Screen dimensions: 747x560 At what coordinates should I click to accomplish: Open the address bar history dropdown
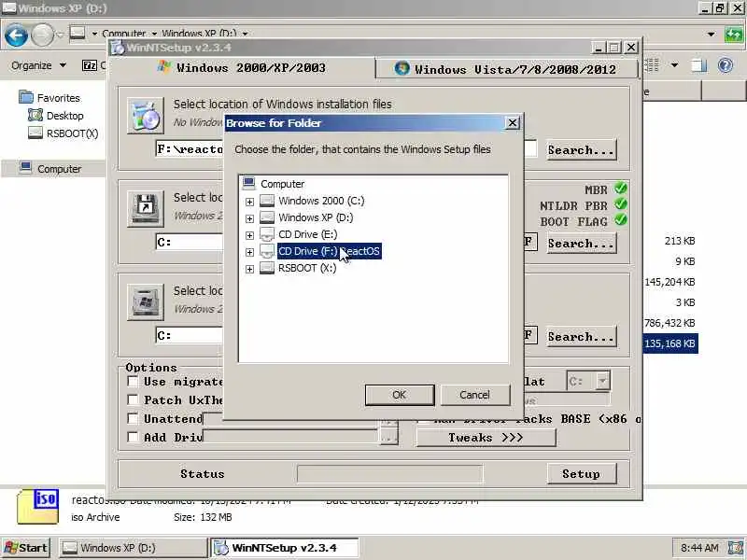click(711, 35)
